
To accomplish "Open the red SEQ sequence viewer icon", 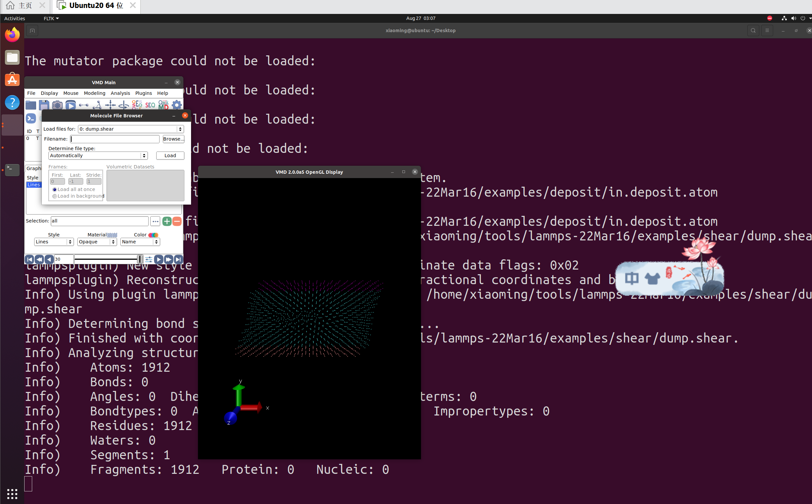I will [150, 105].
